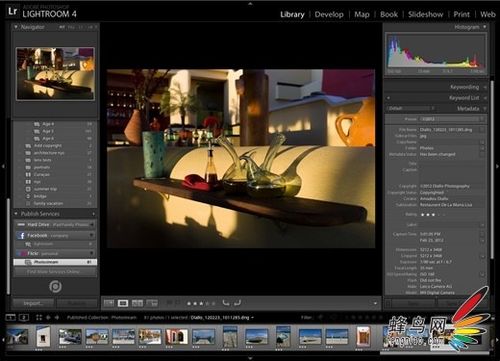
Task: Click the Facebook publish service icon
Action: tap(21, 236)
